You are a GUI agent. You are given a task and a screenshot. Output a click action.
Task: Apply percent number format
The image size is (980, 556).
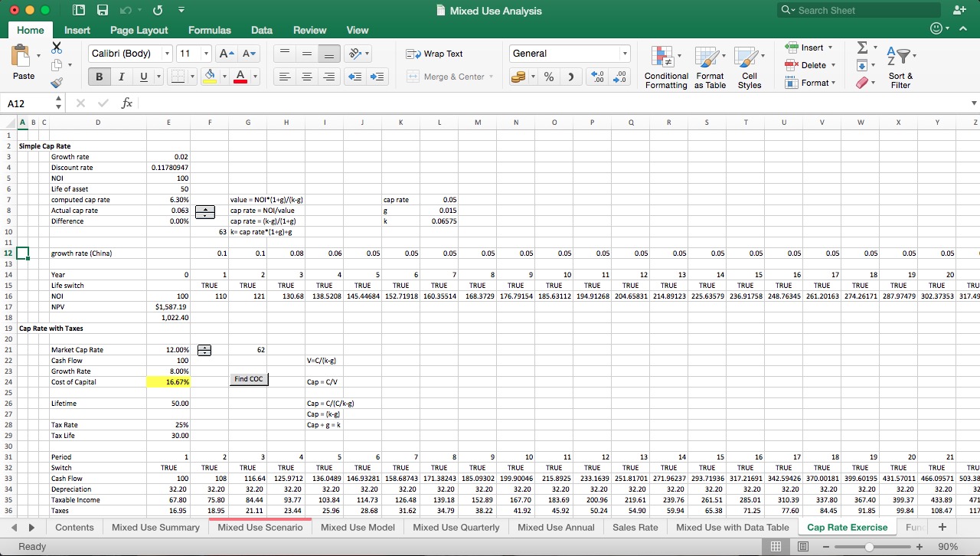click(x=547, y=77)
